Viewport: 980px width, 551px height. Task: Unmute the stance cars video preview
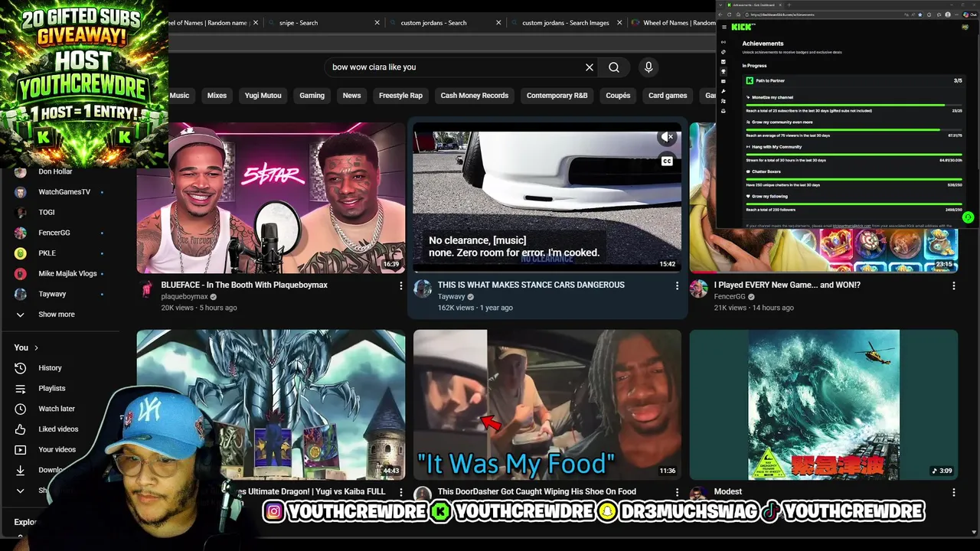tap(668, 137)
